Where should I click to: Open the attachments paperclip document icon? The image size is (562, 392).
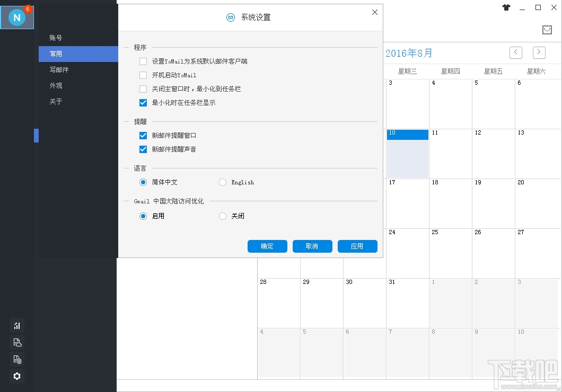click(17, 359)
